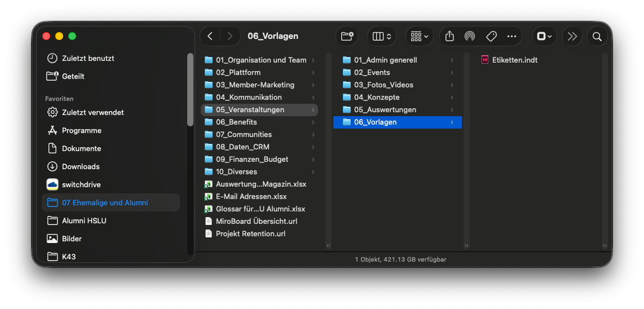
Task: Click the AirDrop toolbar icon
Action: (470, 37)
